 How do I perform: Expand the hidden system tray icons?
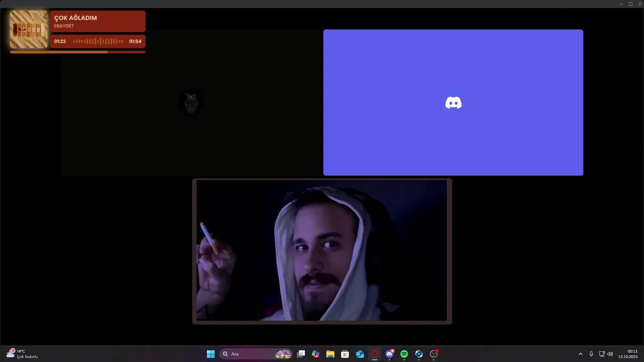coord(580,354)
